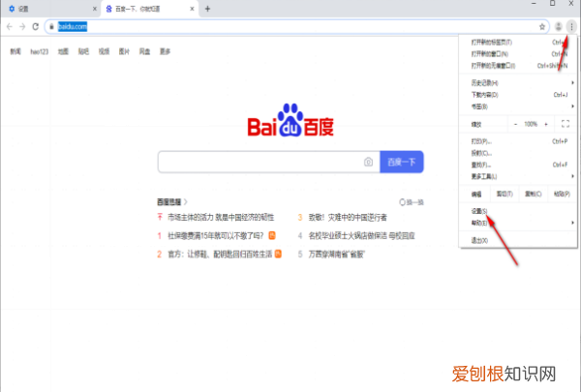Expand the 帮助(E) submenu
Screen dimensions: 581x392
[x=518, y=223]
